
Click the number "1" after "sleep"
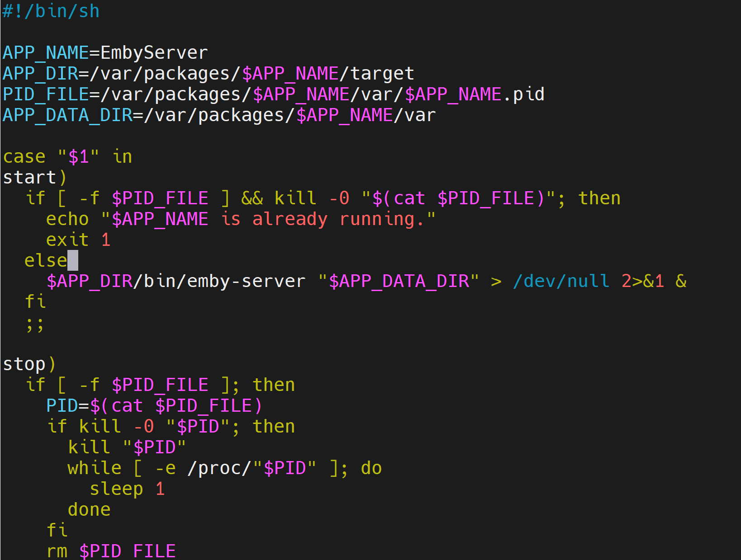[160, 489]
